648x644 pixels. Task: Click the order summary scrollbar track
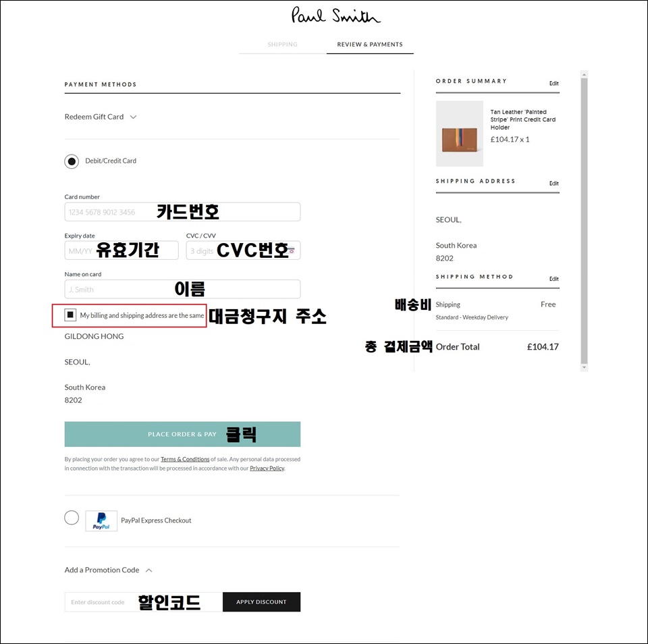(x=584, y=221)
